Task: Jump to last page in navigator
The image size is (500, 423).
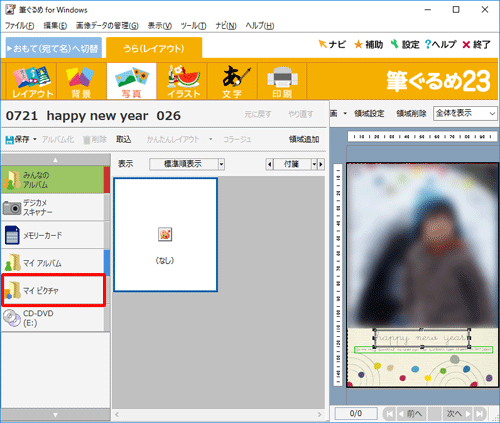Action: point(480,414)
